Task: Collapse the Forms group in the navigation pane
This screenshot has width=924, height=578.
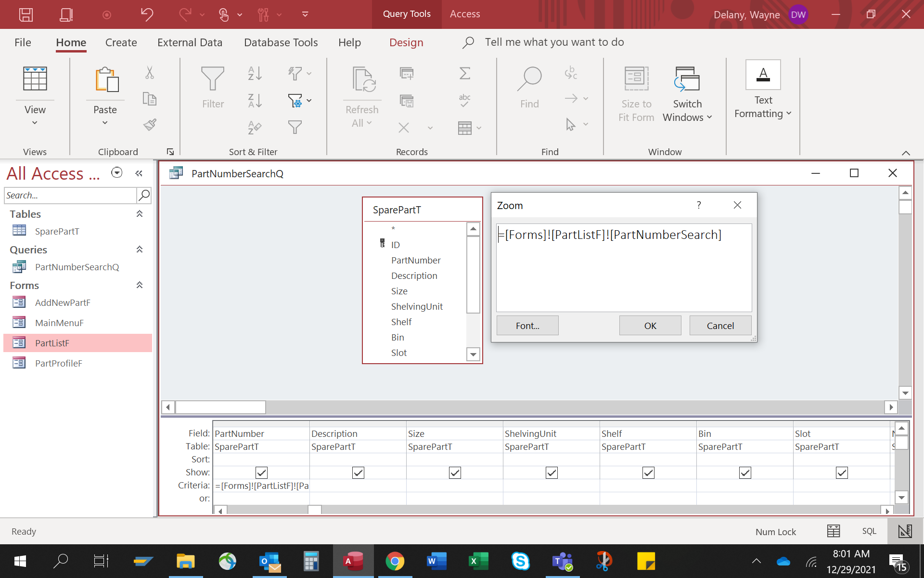Action: (139, 285)
